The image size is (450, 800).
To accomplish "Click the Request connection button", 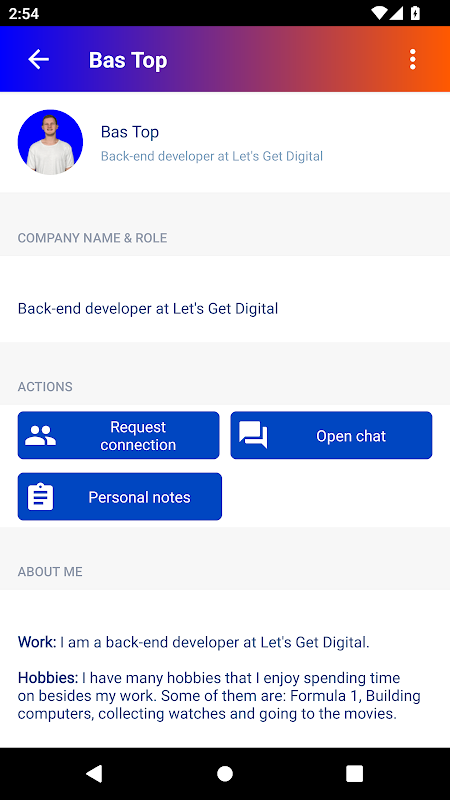I will 118,435.
